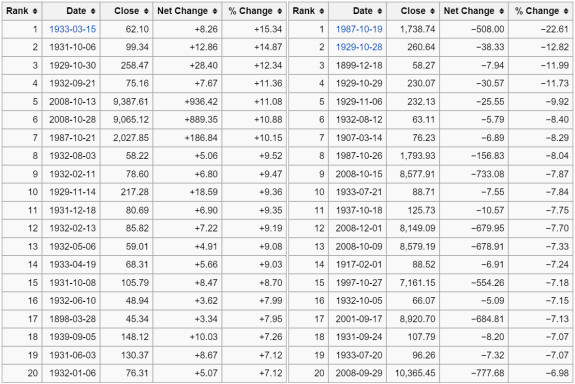
Task: Sort right table by % Change arrows
Action: 566,11
